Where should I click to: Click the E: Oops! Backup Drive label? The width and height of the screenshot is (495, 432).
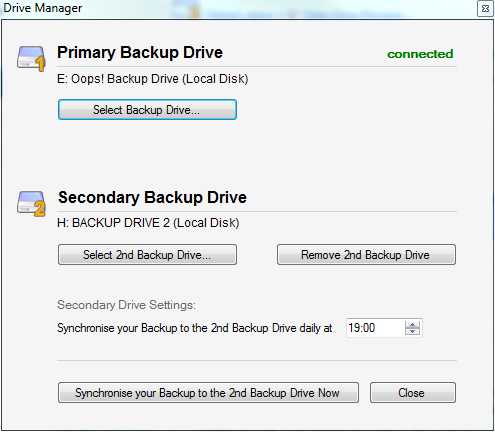(x=153, y=79)
